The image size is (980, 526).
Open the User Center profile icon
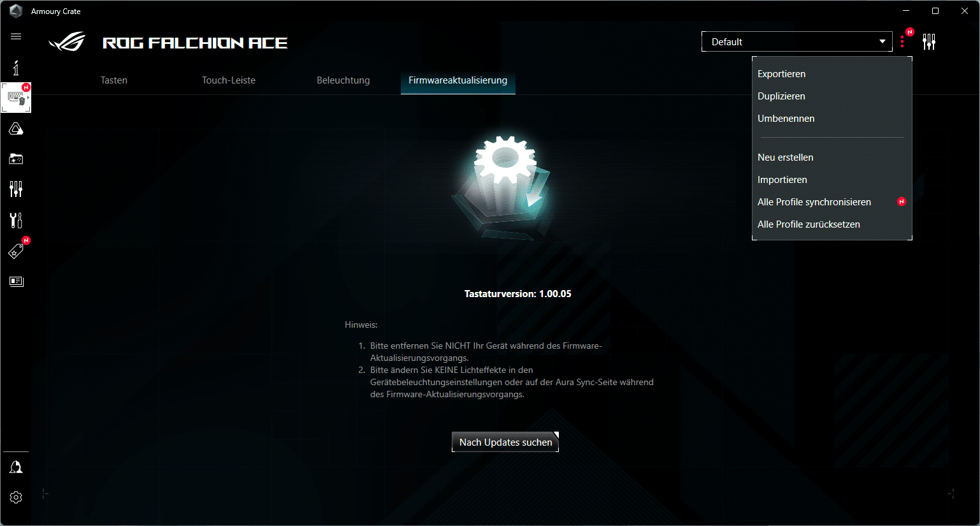(16, 467)
